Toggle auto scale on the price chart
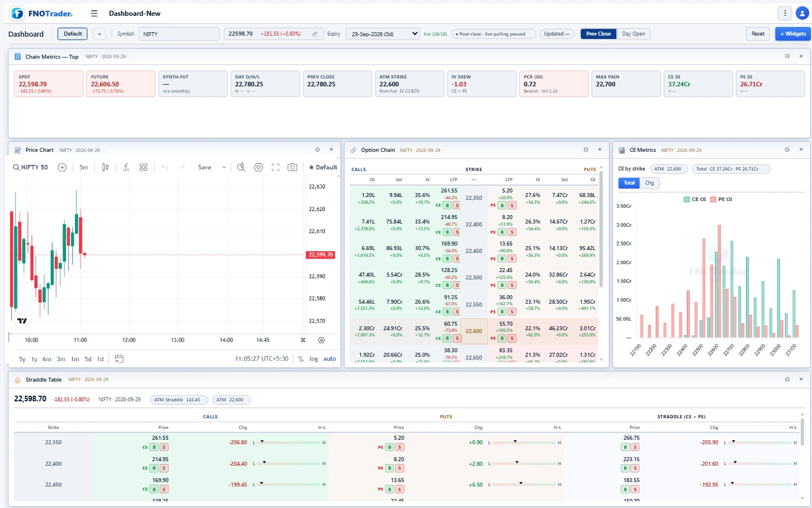The image size is (812, 508). tap(330, 359)
